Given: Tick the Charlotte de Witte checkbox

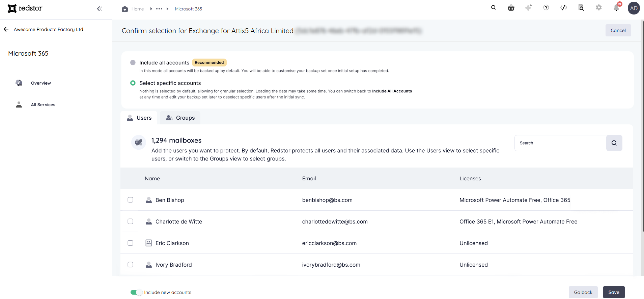Looking at the screenshot, I should coord(131,221).
